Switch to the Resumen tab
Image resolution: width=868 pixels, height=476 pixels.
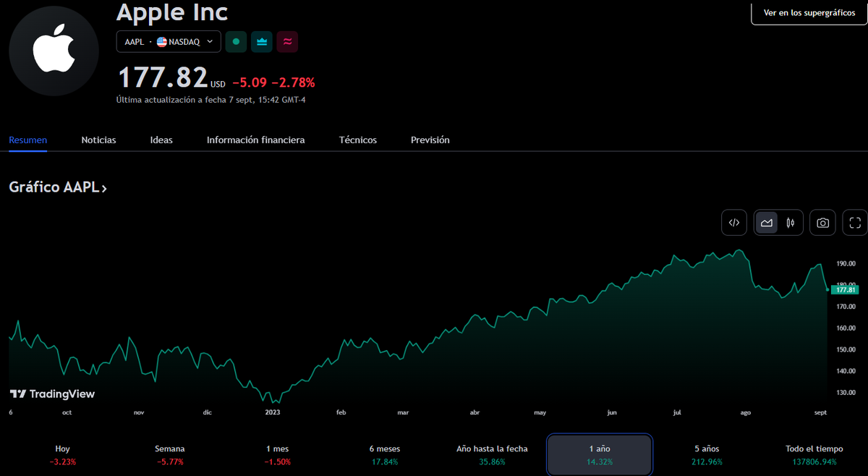pyautogui.click(x=28, y=140)
